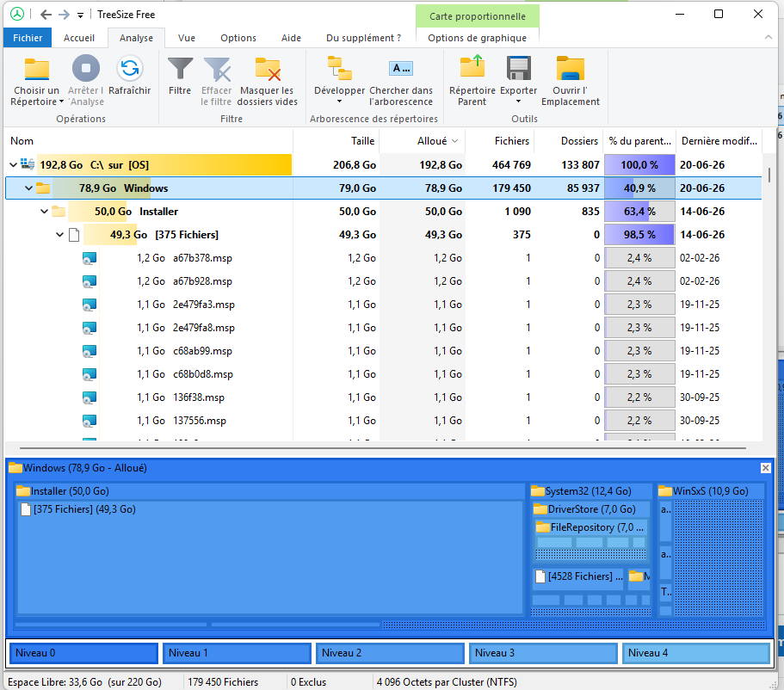
Task: Open the Options de graphique tab
Action: 477,38
